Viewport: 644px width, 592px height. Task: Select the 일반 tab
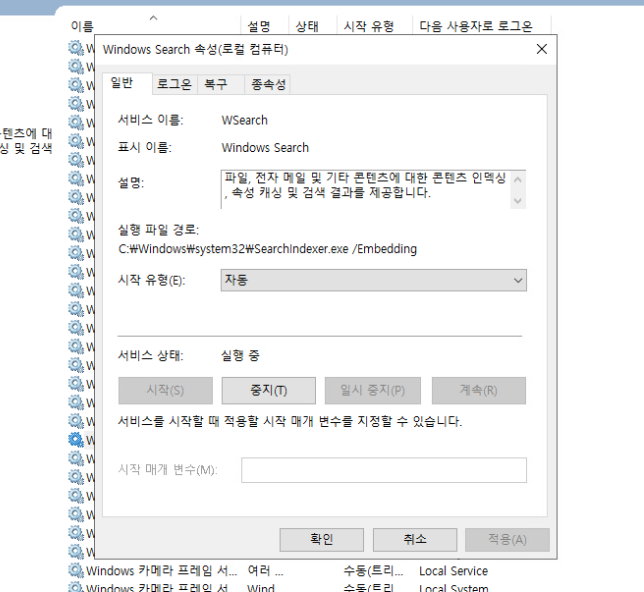(126, 83)
